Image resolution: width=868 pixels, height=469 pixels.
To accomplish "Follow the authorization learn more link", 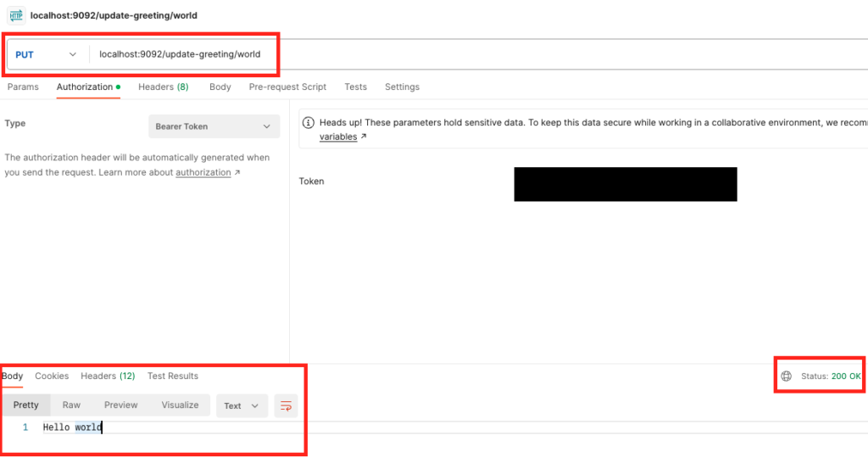I will coord(203,172).
